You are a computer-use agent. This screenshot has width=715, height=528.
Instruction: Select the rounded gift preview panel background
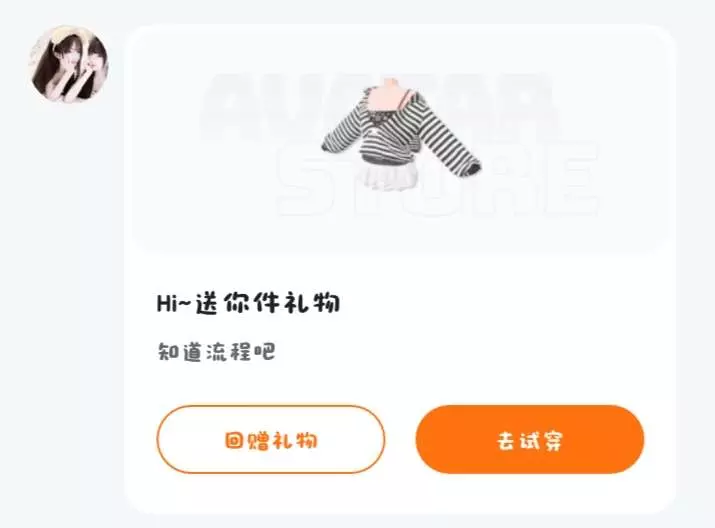pos(400,142)
